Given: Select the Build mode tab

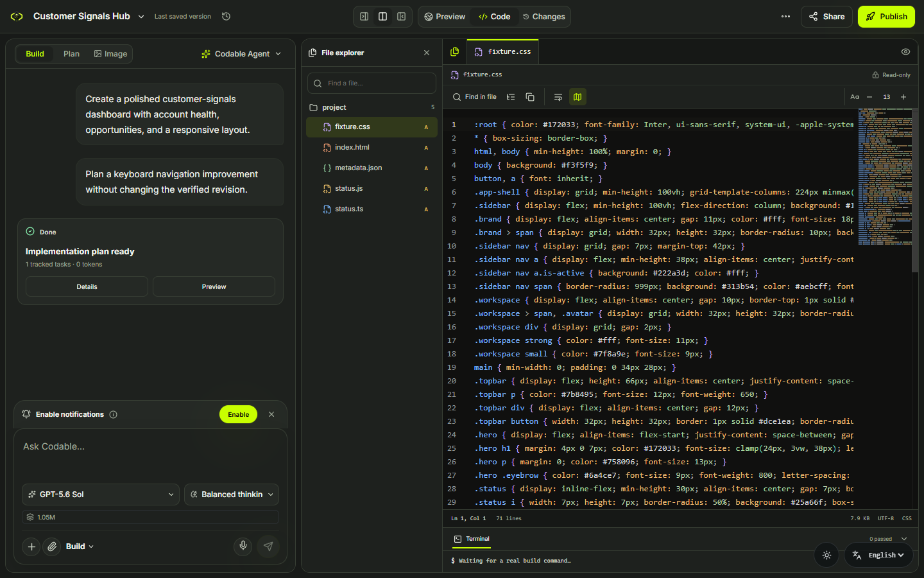Looking at the screenshot, I should click(x=35, y=54).
